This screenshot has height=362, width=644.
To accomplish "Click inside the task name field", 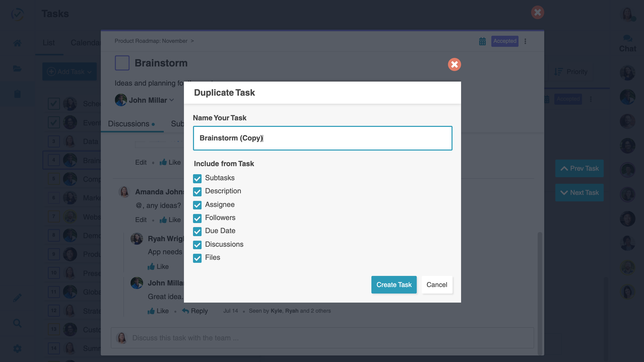I will (323, 138).
